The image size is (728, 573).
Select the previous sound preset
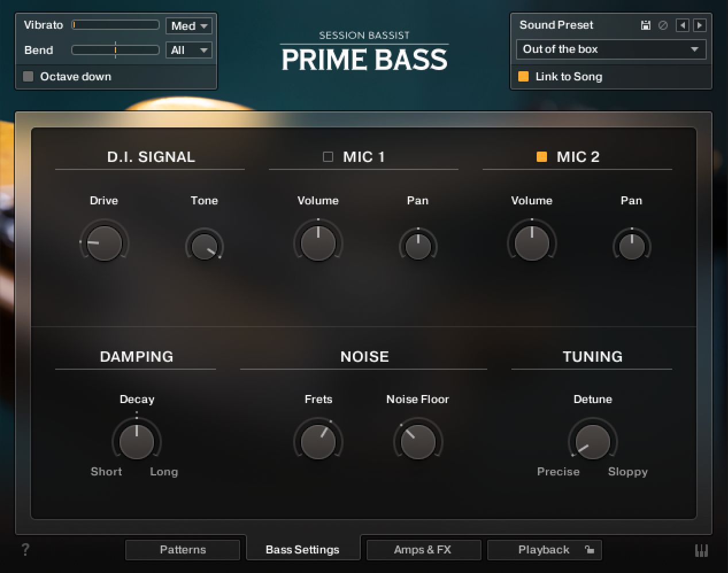click(683, 25)
